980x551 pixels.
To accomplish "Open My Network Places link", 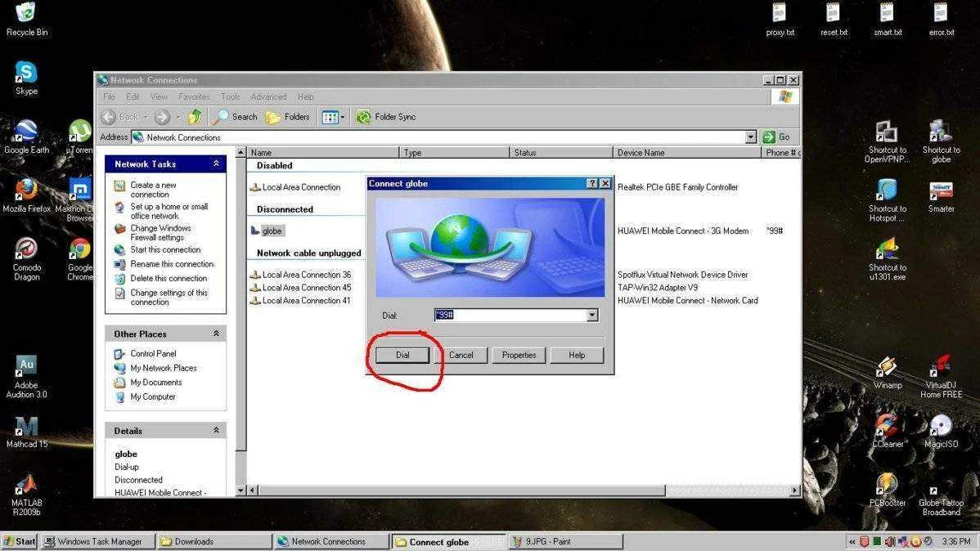I will (163, 368).
